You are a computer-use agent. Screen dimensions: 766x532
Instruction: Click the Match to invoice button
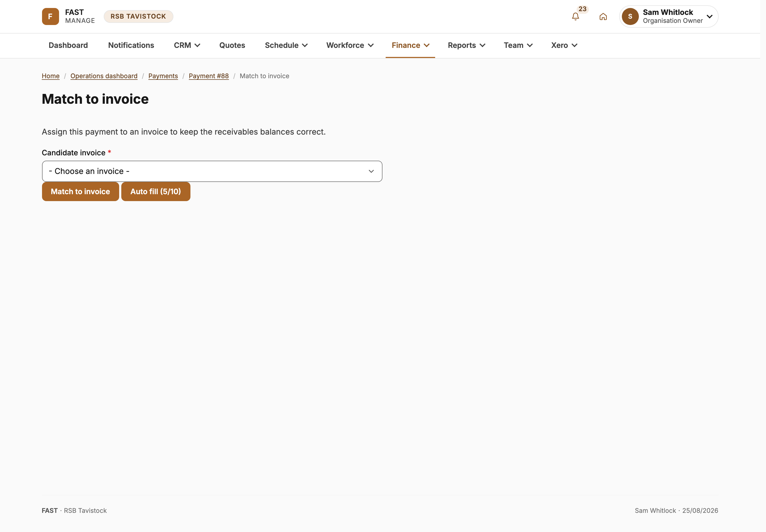click(x=80, y=191)
